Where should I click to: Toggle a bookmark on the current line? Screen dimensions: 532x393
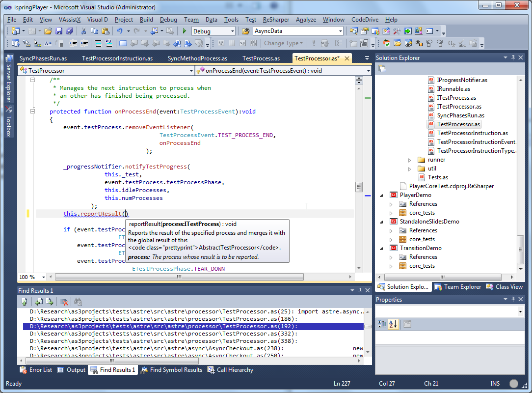(x=123, y=44)
